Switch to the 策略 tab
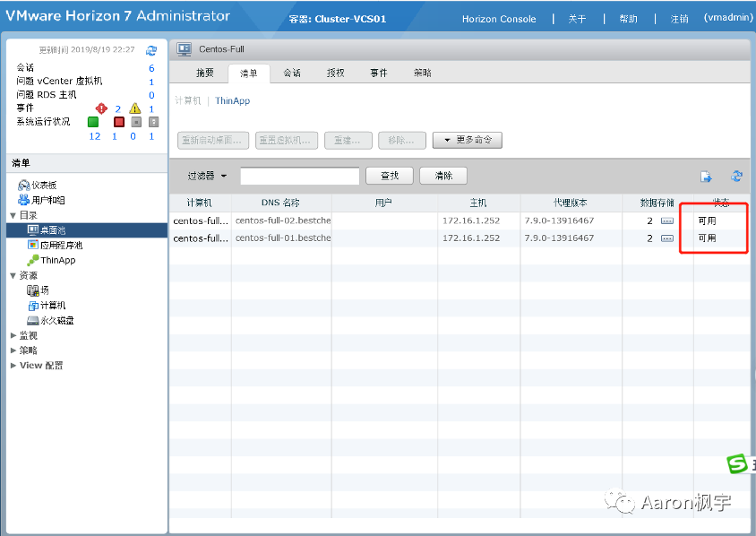Image resolution: width=756 pixels, height=536 pixels. pyautogui.click(x=423, y=73)
